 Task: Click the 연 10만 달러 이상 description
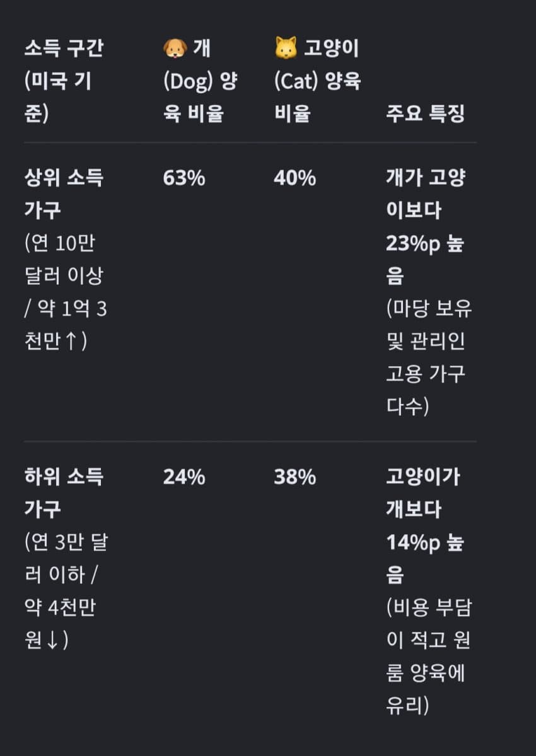[63, 260]
